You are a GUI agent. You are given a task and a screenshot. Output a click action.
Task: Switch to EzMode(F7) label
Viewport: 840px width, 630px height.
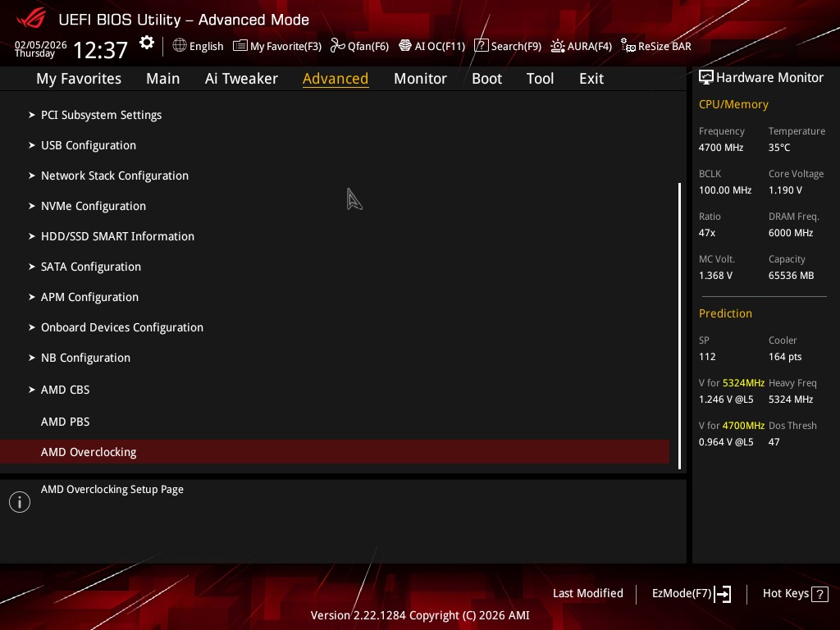pyautogui.click(x=682, y=594)
